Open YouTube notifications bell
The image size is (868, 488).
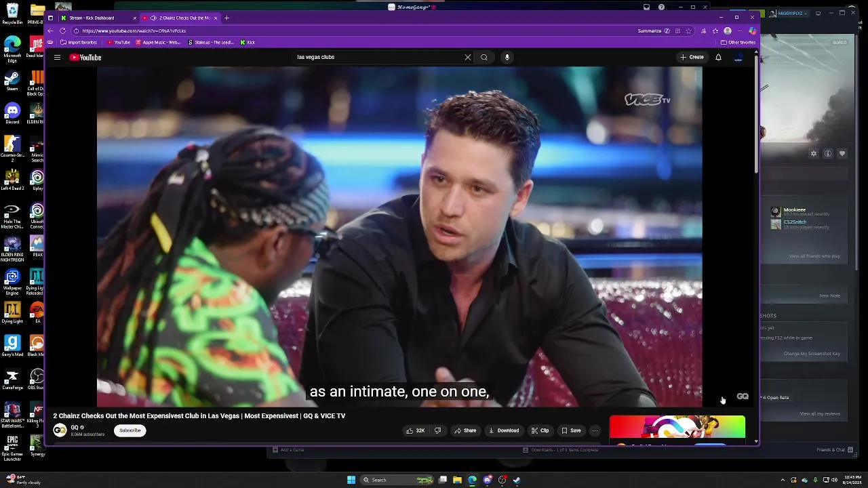[718, 57]
